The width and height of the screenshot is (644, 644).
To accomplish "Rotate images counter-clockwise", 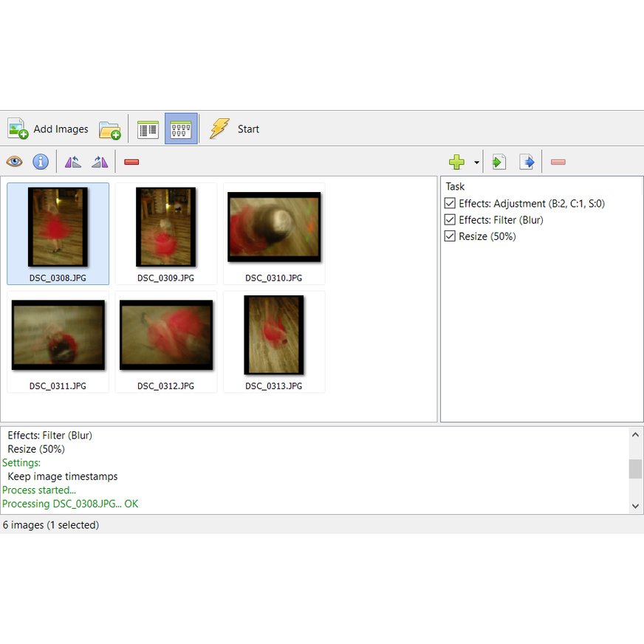I will pos(72,162).
